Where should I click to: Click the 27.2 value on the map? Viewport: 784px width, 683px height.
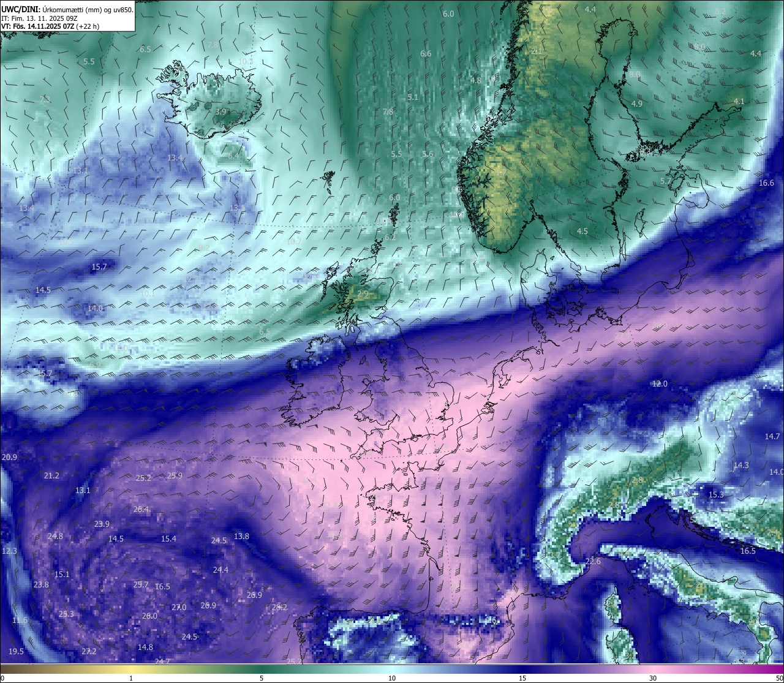pos(89,651)
